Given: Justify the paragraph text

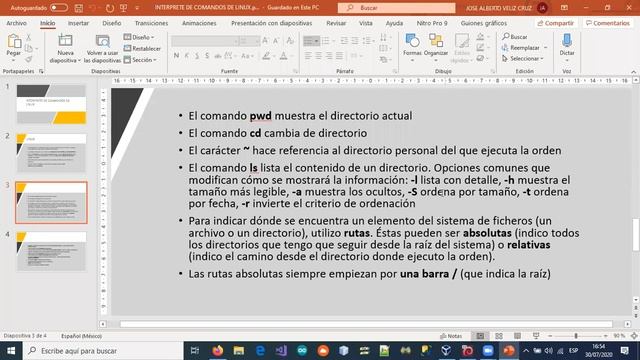Looking at the screenshot, I should click(x=339, y=56).
